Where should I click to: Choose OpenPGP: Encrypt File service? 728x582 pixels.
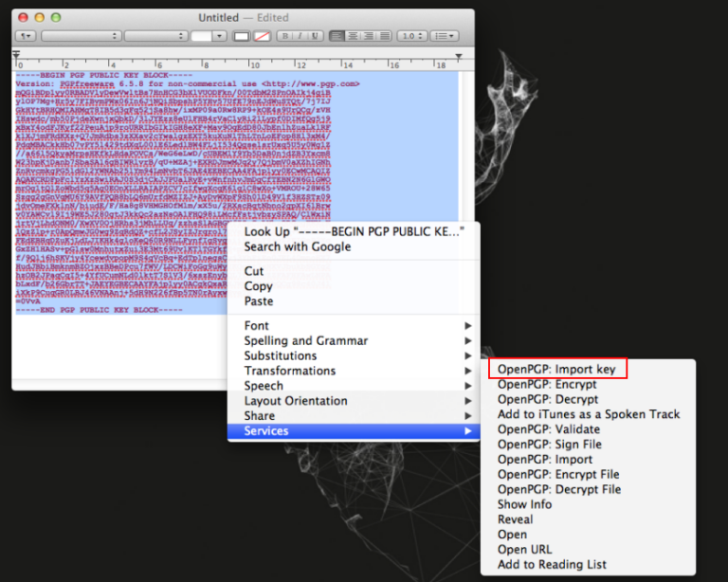588,474
